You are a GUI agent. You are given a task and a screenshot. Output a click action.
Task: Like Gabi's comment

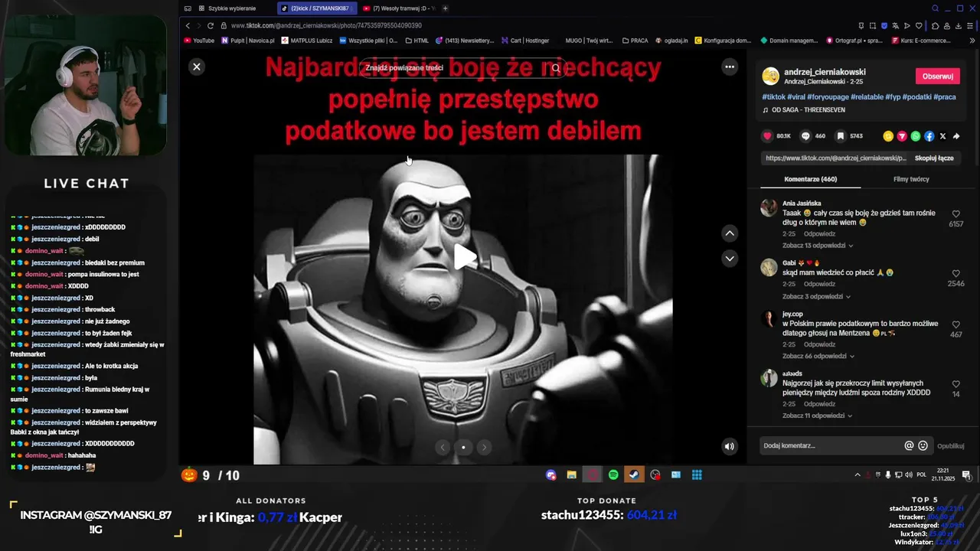click(x=955, y=274)
